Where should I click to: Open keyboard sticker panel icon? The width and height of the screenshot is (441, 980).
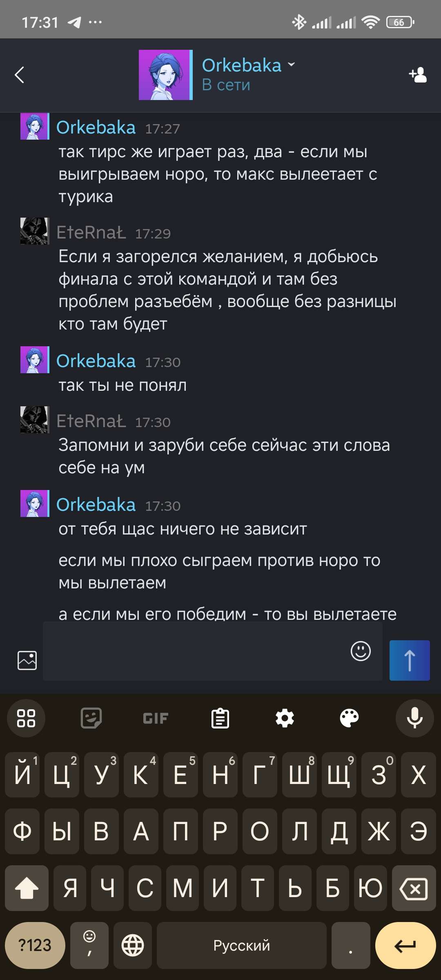point(91,718)
